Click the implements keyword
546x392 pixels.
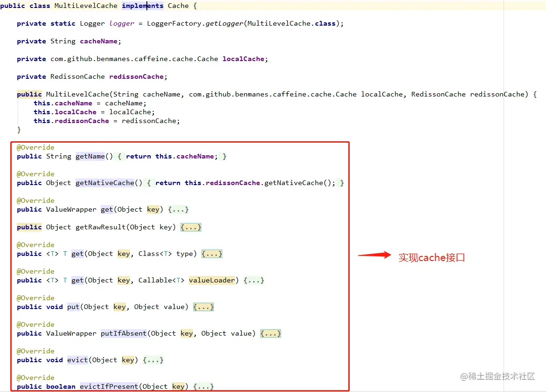pyautogui.click(x=142, y=6)
